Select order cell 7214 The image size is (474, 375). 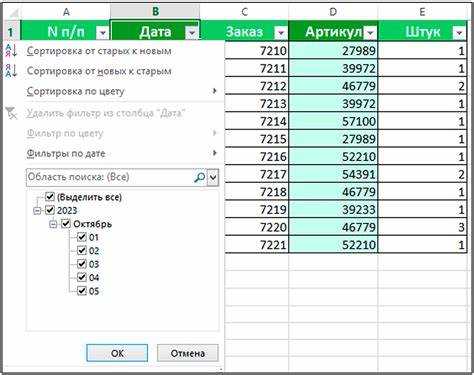[x=257, y=121]
